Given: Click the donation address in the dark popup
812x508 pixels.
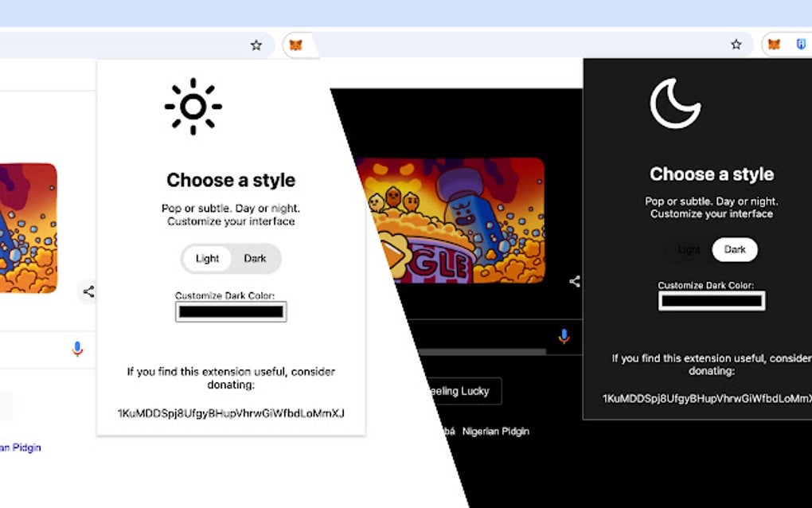Looking at the screenshot, I should 707,398.
